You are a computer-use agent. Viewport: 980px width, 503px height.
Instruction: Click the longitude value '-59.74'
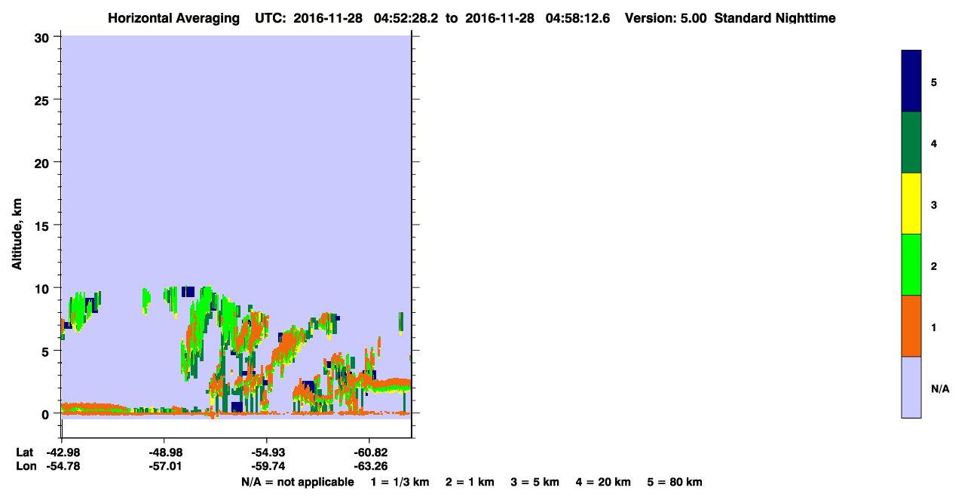click(267, 467)
